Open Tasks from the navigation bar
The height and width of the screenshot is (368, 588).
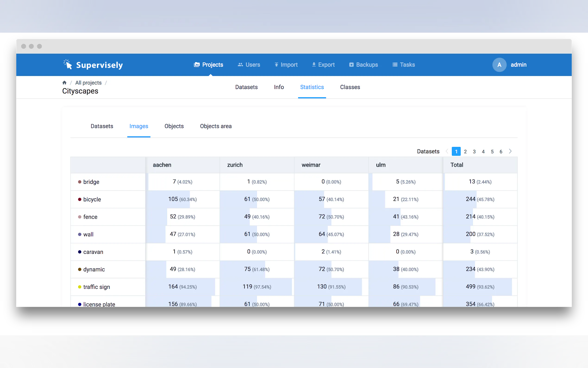click(x=403, y=65)
